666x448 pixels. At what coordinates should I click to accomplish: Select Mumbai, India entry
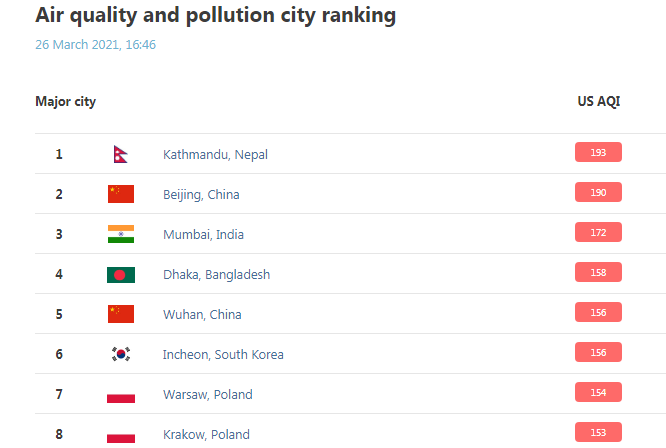pos(203,234)
